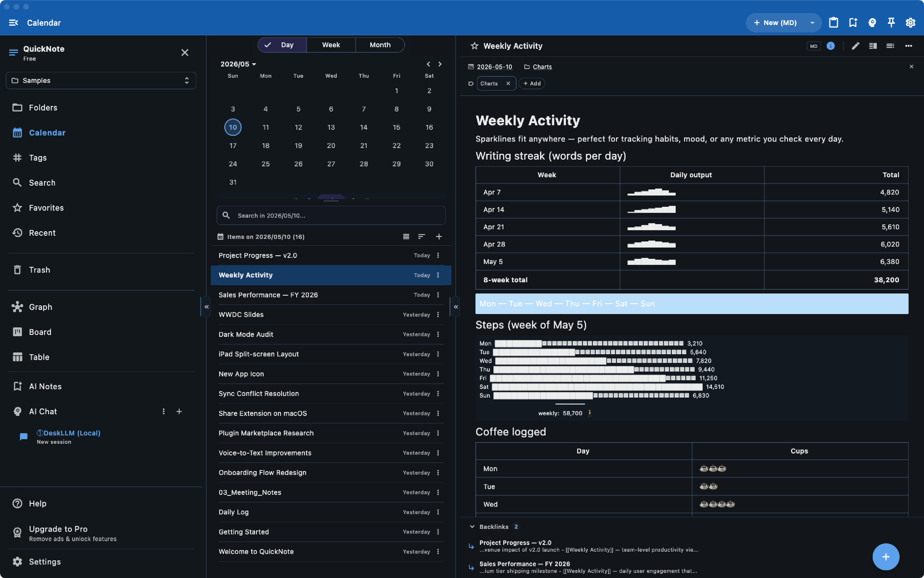
Task: Click the floating blue plus button
Action: pyautogui.click(x=886, y=556)
